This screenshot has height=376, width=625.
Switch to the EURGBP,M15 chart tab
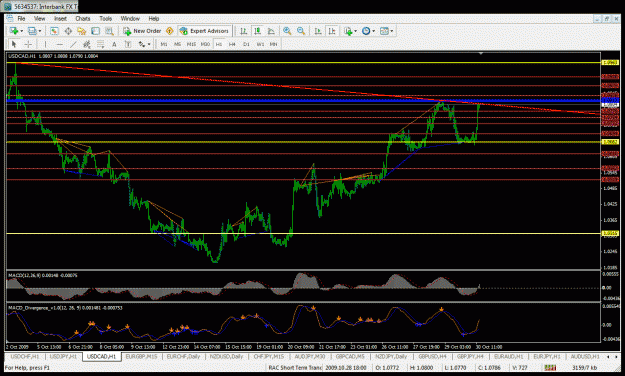[x=141, y=356]
